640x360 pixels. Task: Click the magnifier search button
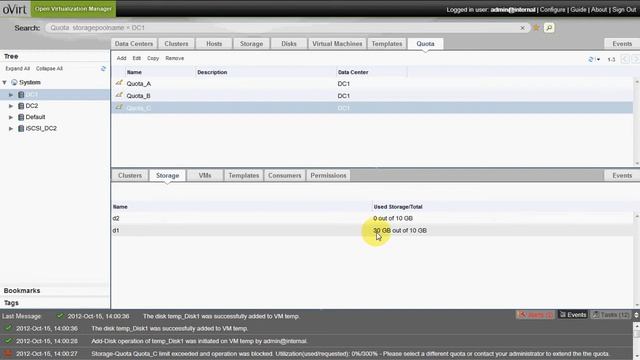(x=549, y=28)
